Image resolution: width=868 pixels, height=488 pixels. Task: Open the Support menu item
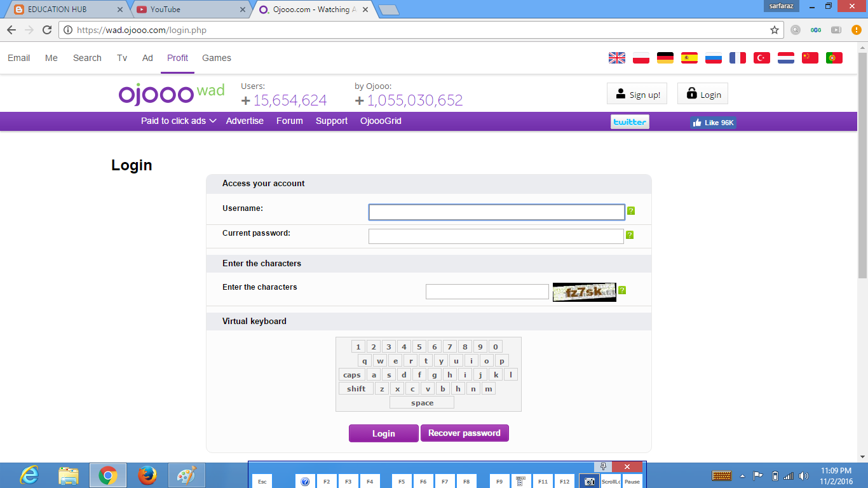(x=332, y=121)
